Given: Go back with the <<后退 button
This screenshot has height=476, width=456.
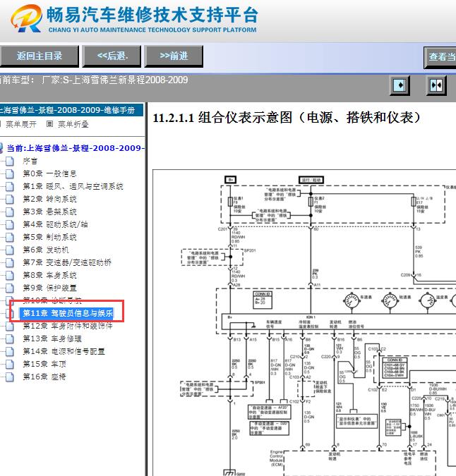Looking at the screenshot, I should click(x=112, y=56).
